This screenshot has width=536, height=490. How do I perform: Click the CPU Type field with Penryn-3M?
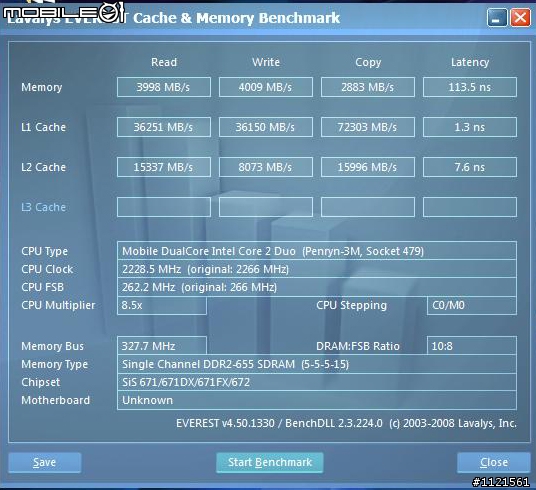317,251
